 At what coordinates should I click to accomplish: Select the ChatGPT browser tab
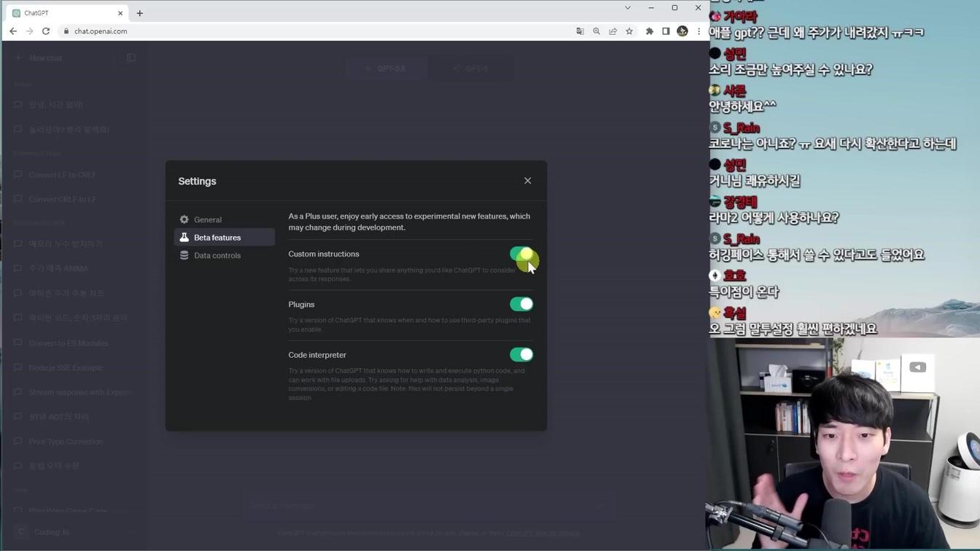click(67, 13)
